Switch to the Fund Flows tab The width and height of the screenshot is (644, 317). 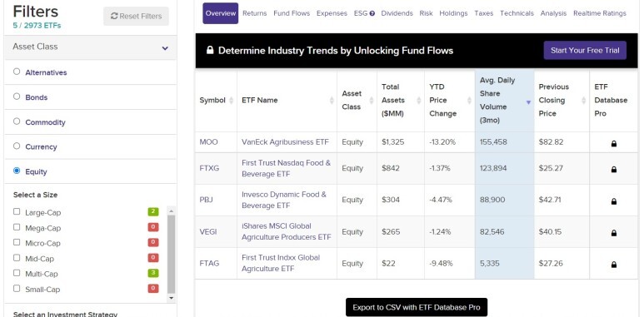(292, 13)
